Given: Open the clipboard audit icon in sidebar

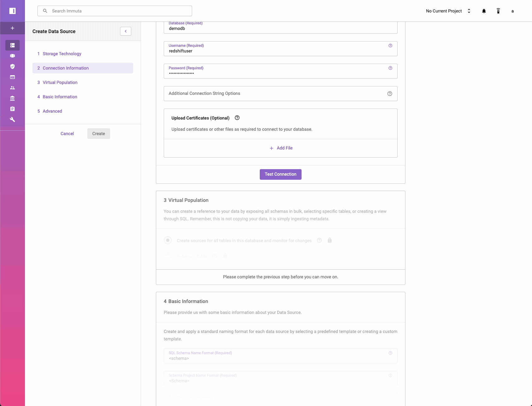Looking at the screenshot, I should [12, 109].
